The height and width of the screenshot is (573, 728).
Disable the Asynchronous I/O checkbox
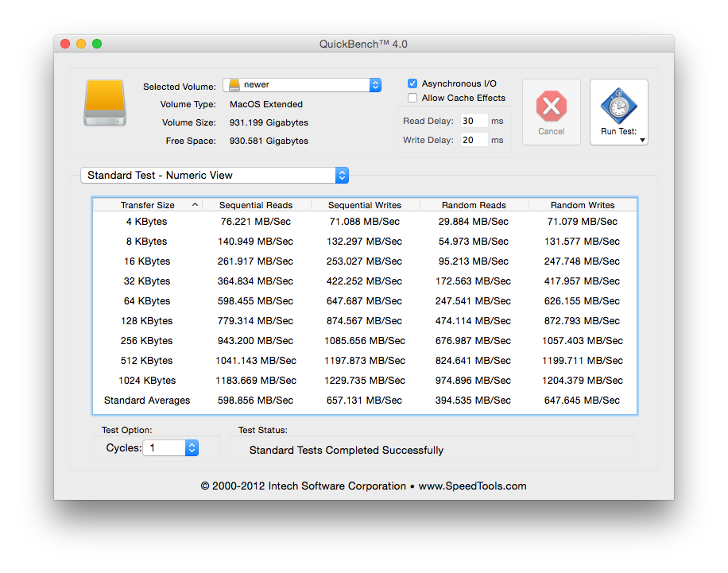pyautogui.click(x=412, y=83)
